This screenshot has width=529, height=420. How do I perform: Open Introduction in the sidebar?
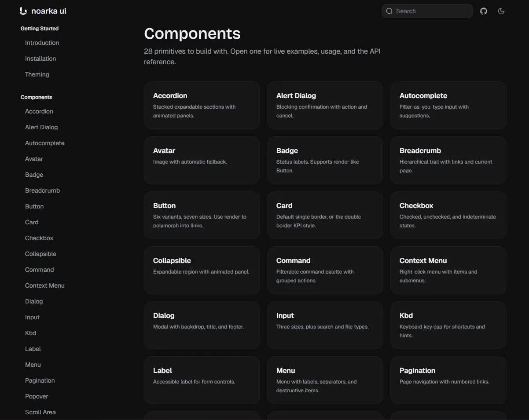point(42,43)
